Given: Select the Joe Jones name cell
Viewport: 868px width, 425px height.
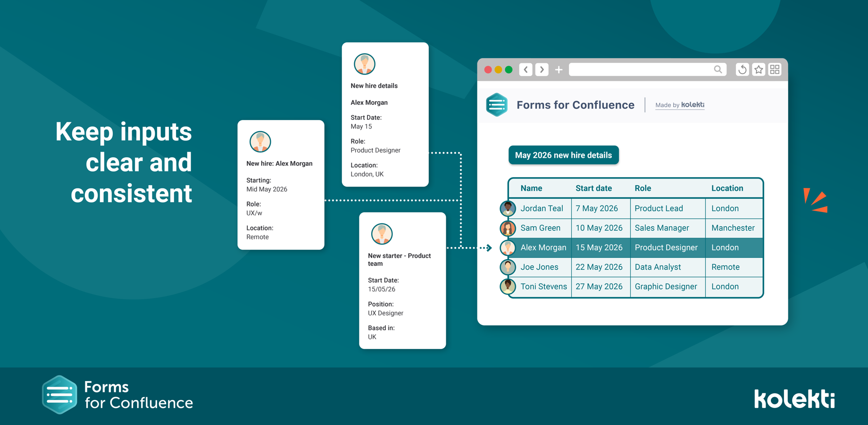Looking at the screenshot, I should click(539, 267).
